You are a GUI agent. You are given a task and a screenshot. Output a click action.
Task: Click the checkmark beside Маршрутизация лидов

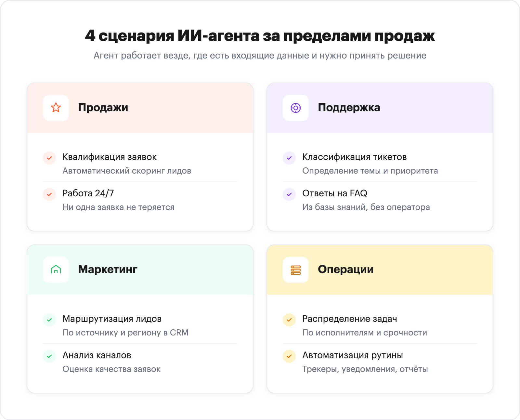pos(49,320)
